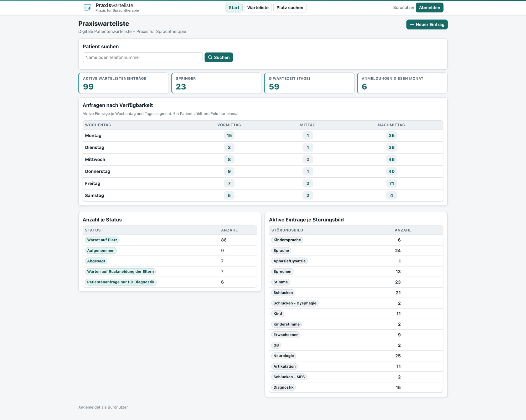Image resolution: width=526 pixels, height=420 pixels.
Task: Click the Samstag row label
Action: click(x=95, y=195)
